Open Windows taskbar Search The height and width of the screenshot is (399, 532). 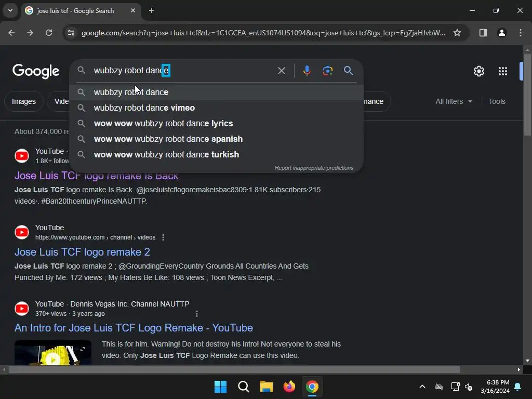tap(244, 387)
